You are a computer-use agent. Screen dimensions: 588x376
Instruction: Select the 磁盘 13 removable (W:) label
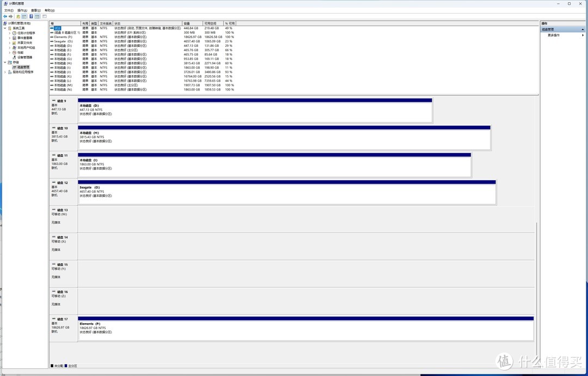63,219
